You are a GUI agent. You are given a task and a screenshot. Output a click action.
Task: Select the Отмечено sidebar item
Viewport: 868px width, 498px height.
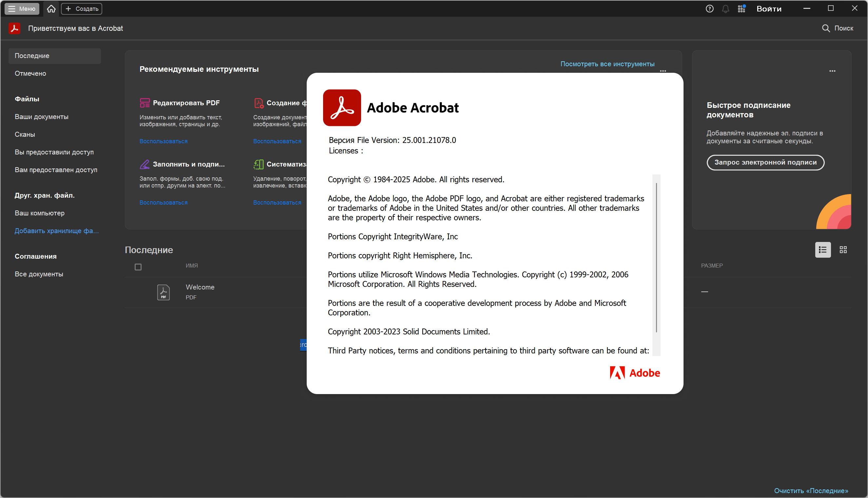click(30, 73)
